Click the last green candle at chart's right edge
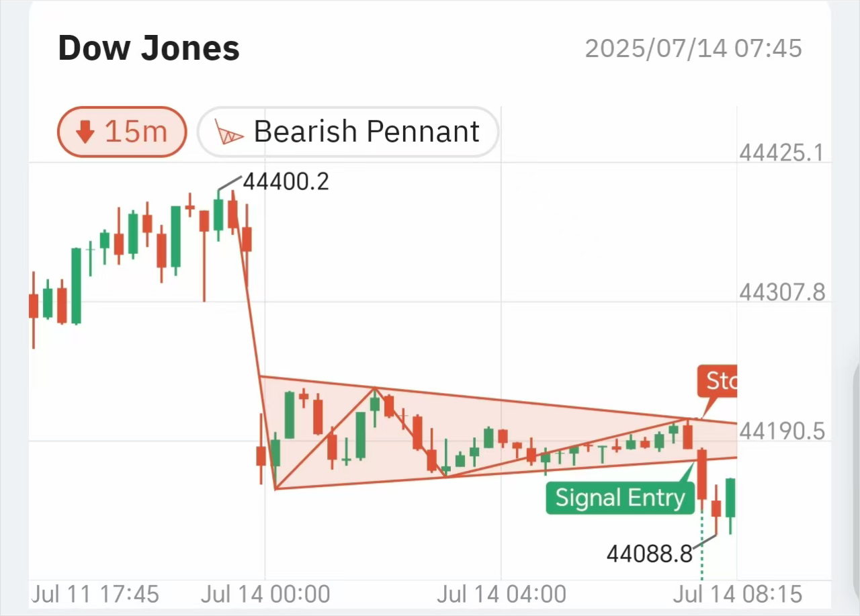 pos(731,498)
